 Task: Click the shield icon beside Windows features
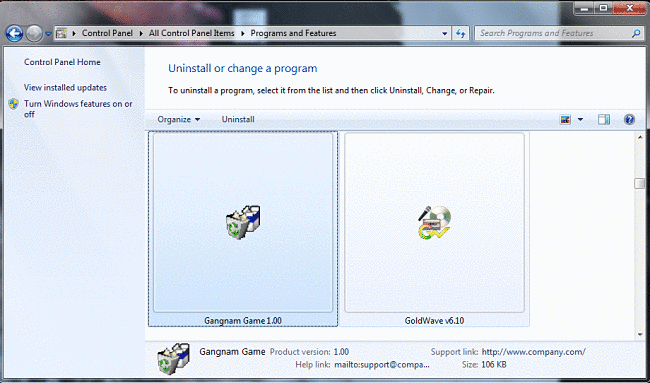pos(14,104)
